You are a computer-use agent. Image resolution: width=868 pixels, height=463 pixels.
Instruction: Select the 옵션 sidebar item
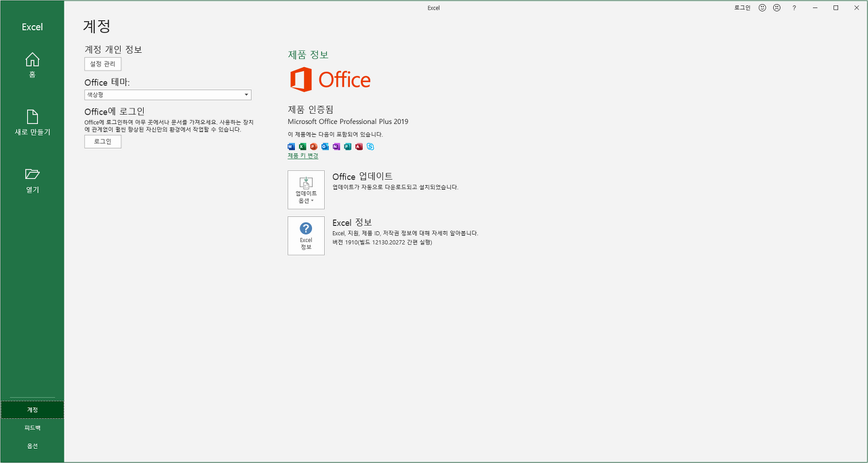[32, 446]
